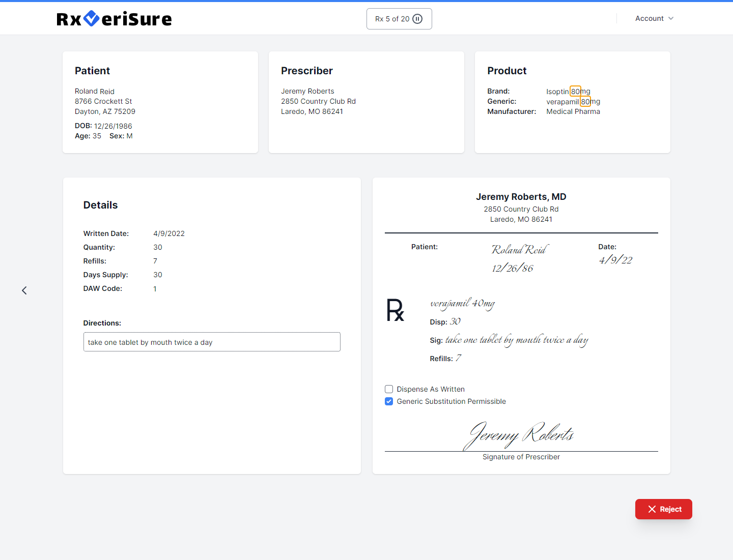Click the RxVeriSure checkmark logo icon
The image size is (733, 560).
pos(91,18)
